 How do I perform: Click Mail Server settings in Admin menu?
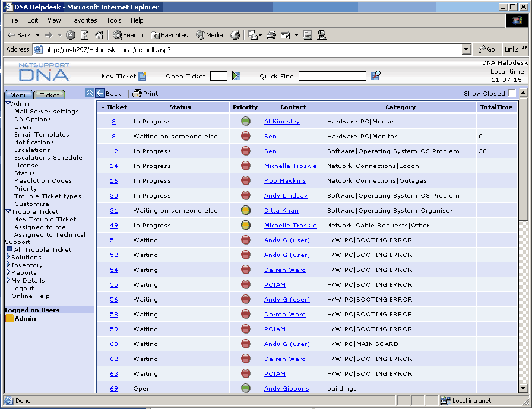[x=46, y=111]
